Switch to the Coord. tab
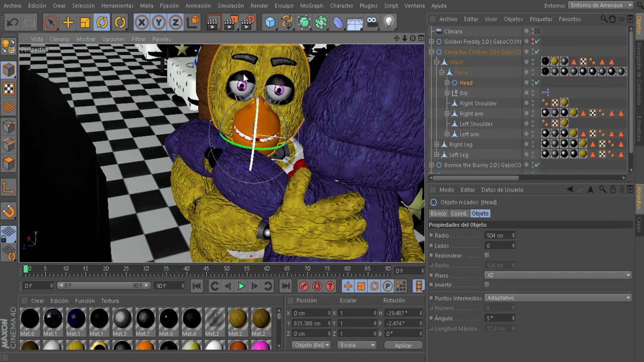644x362 pixels. (459, 213)
